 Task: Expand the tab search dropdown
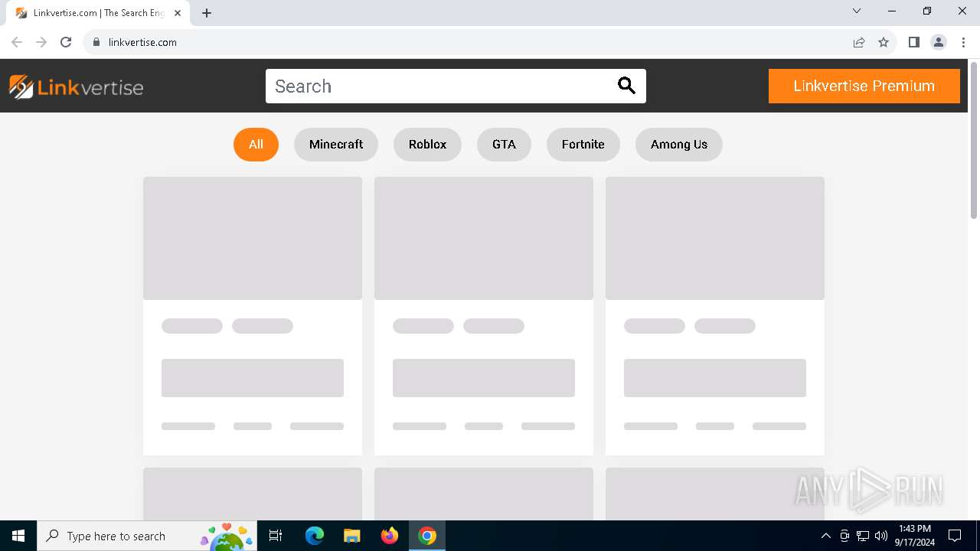[857, 11]
